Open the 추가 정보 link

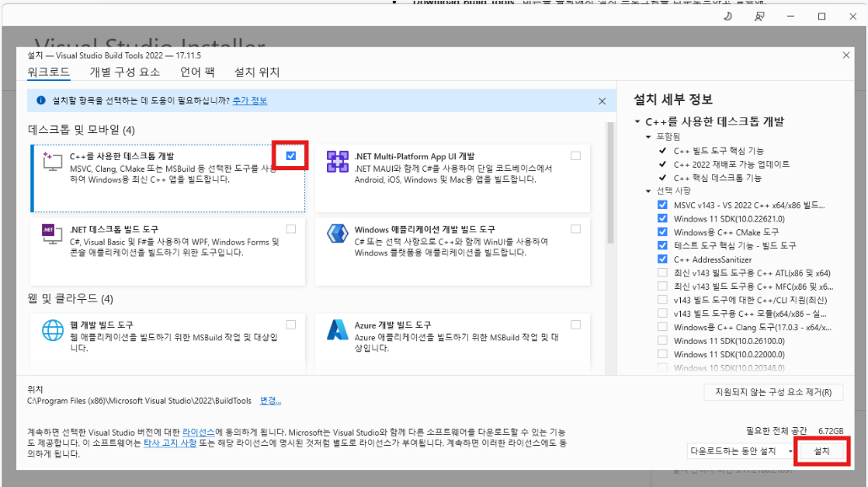click(249, 101)
